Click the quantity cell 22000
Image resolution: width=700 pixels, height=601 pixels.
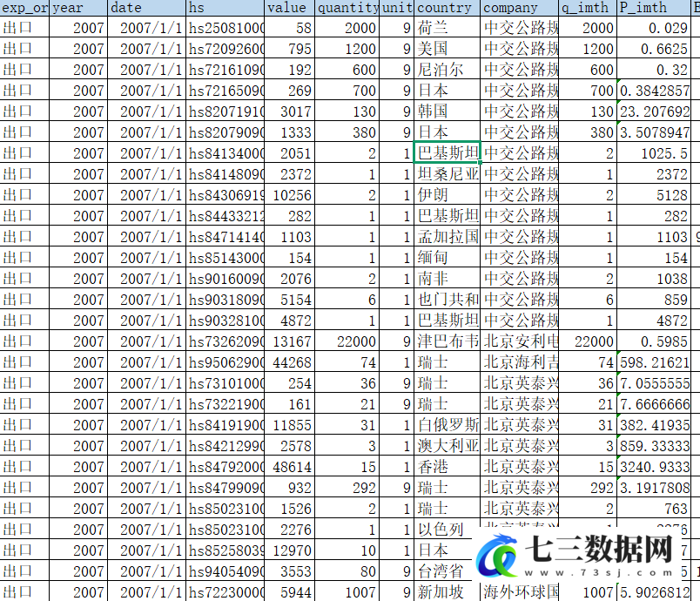(347, 341)
